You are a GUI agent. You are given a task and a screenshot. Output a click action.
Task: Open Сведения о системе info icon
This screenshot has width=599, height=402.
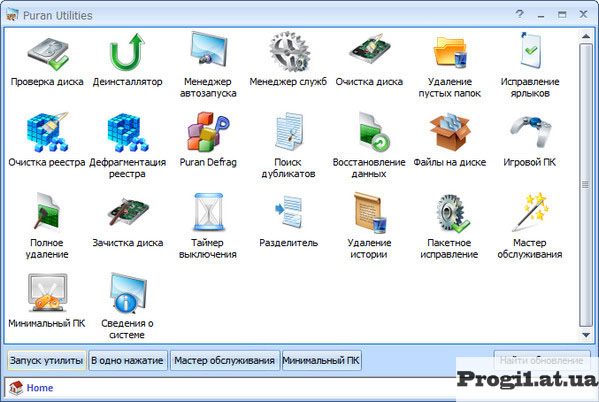[128, 293]
